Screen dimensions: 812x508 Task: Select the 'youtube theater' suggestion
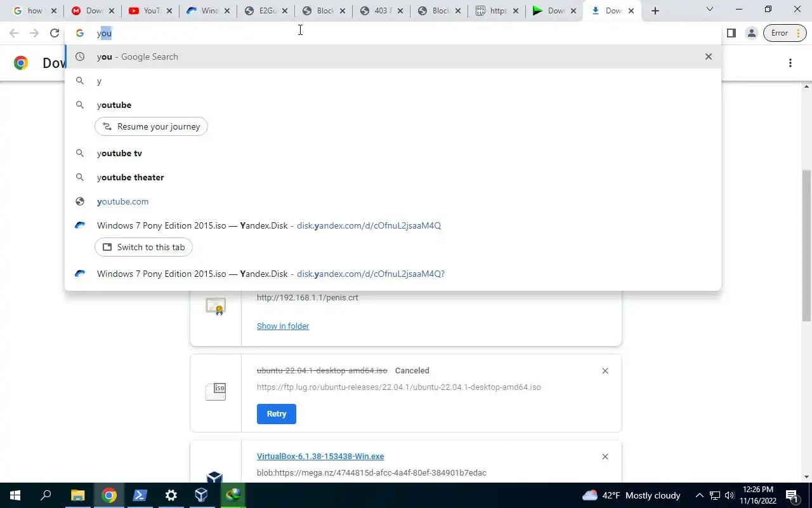(x=393, y=177)
